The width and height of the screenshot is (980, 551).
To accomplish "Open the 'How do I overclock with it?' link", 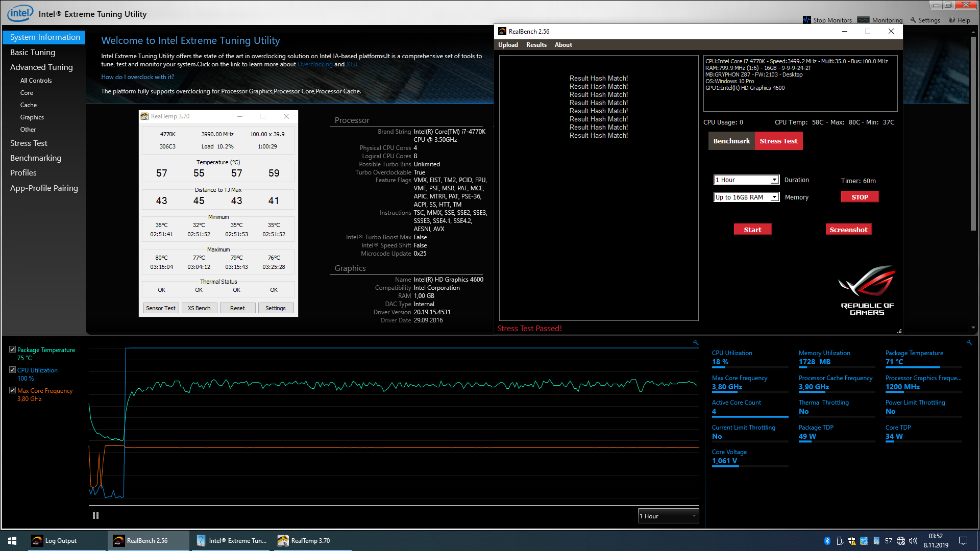I will click(138, 77).
